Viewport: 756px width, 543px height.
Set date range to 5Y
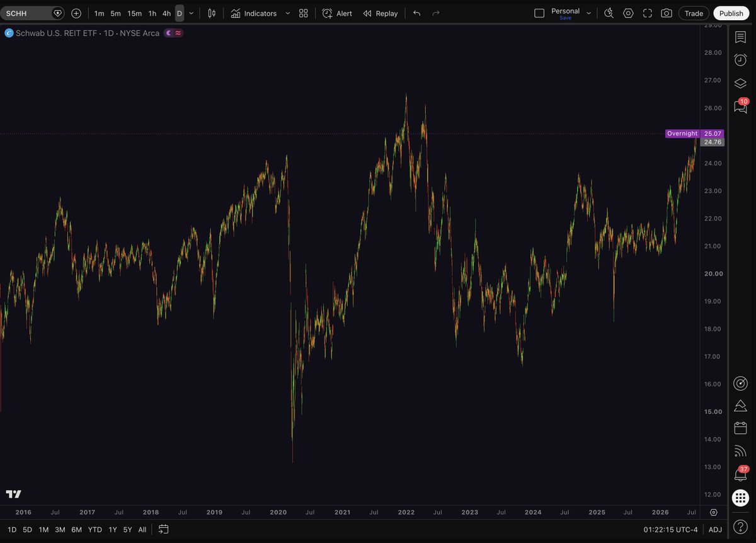(x=128, y=530)
